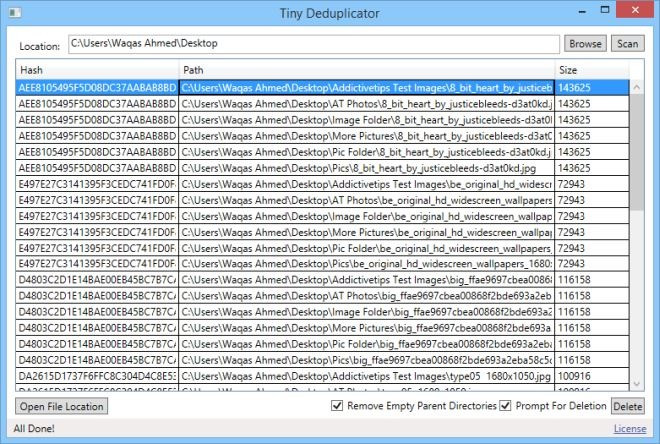Start a scan with the Scan button

click(628, 44)
